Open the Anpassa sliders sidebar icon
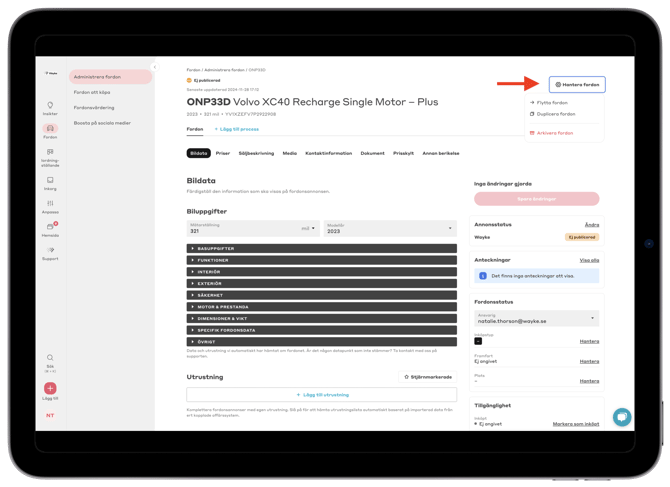Image resolution: width=670 pixels, height=487 pixels. coord(50,203)
